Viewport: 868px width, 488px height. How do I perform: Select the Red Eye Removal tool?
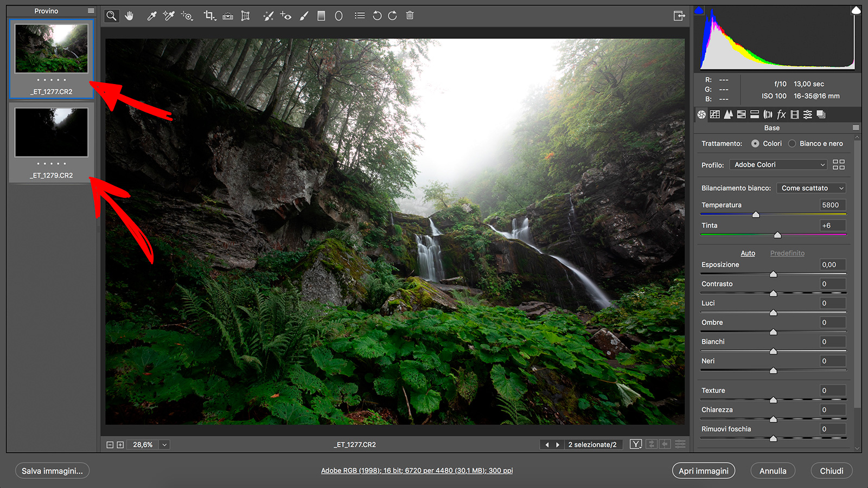coord(286,16)
